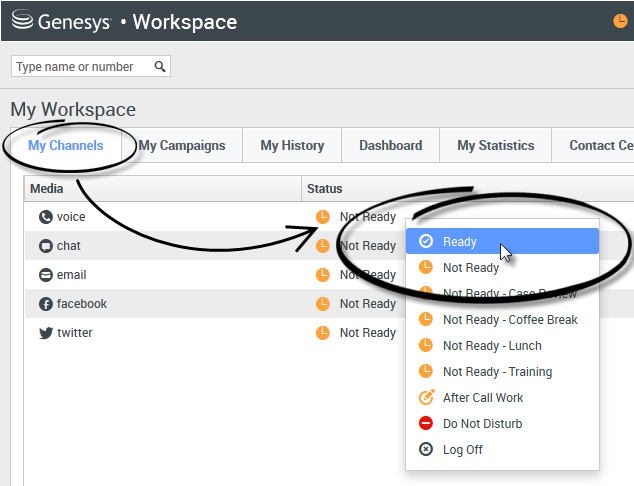634x486 pixels.
Task: Choose Log Off from status menu
Action: coord(462,450)
